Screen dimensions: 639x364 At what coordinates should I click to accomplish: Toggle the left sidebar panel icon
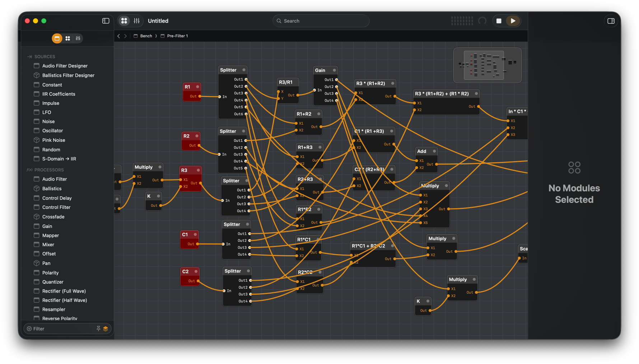[106, 21]
